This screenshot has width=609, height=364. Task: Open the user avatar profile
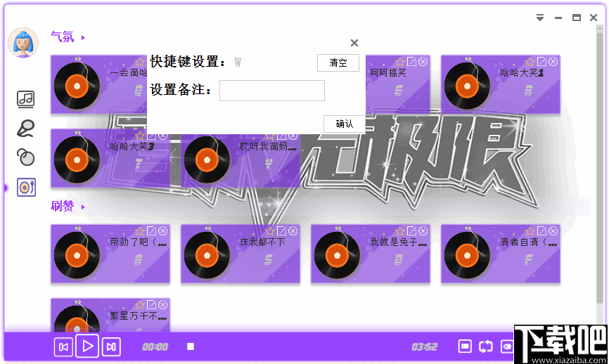[x=23, y=43]
